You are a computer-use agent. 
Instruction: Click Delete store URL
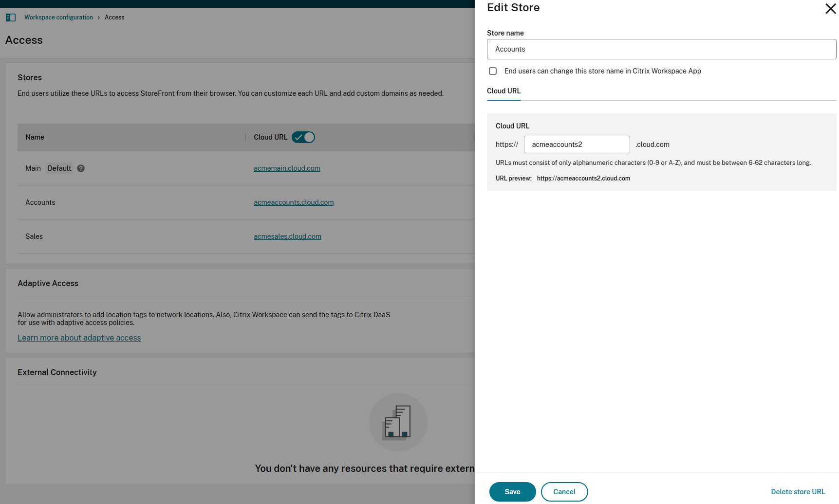pos(798,492)
